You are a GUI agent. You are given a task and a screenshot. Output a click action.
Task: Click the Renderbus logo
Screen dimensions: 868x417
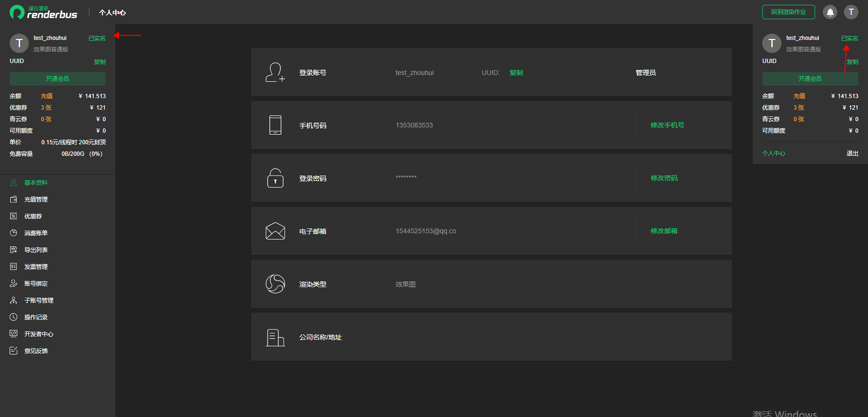pyautogui.click(x=43, y=12)
